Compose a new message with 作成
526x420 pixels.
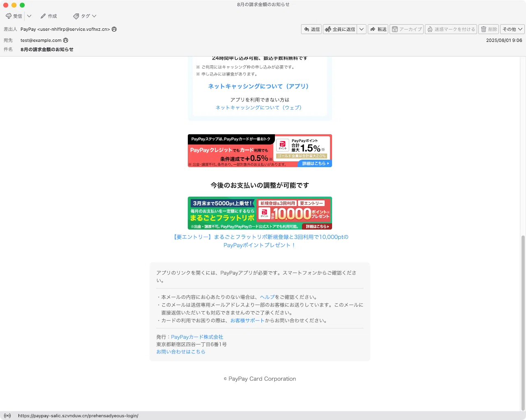49,16
